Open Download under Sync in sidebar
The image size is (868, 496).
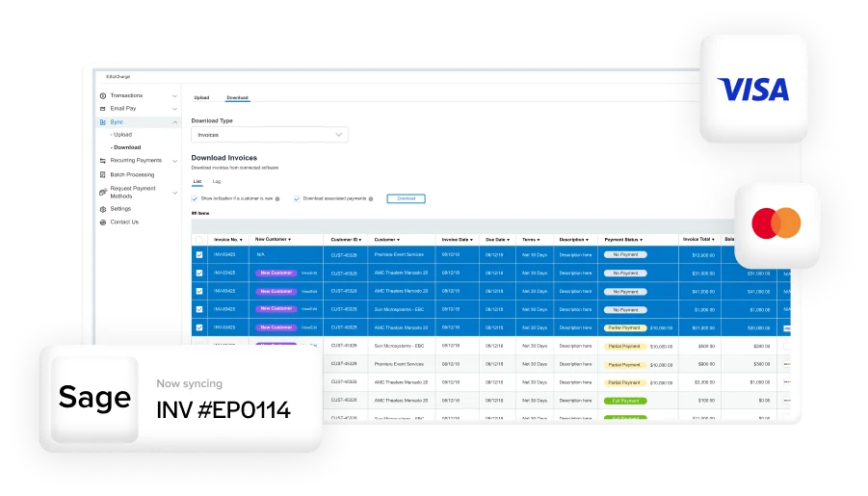coord(127,147)
